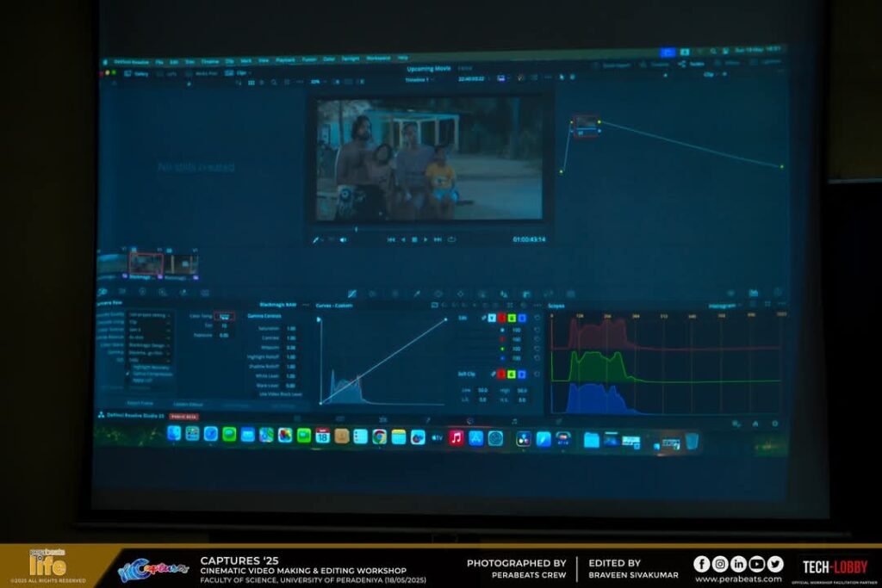Enable the green channel curve Edit button

pos(512,318)
